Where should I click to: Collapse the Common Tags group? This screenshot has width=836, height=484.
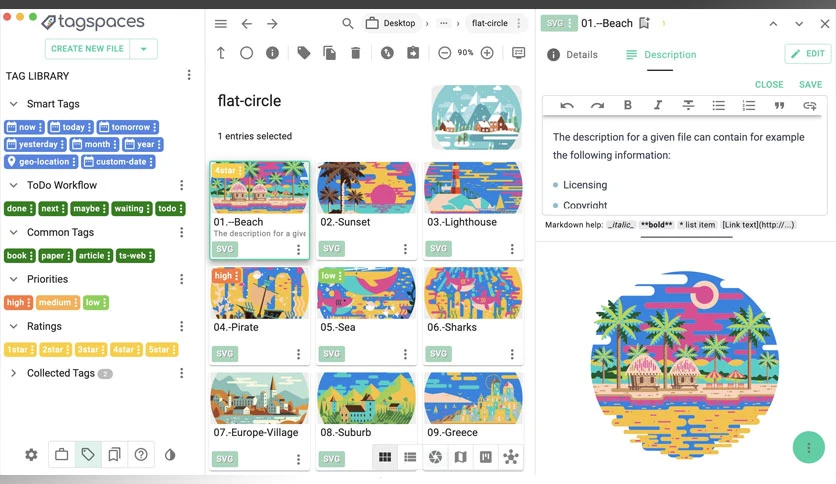coord(14,232)
